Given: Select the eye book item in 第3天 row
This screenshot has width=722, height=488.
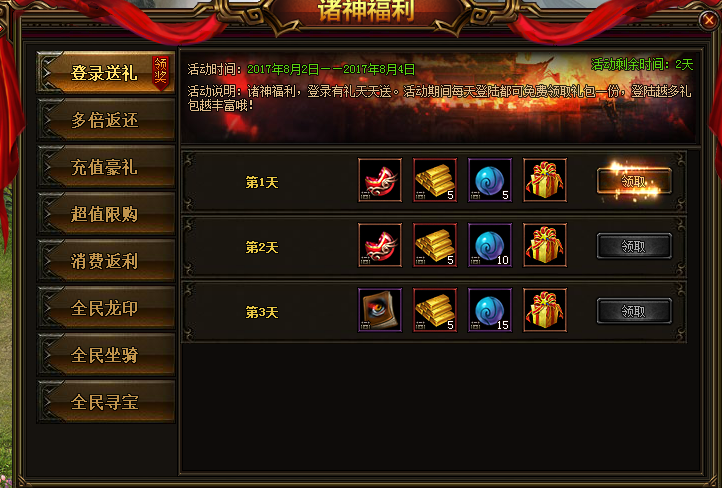Looking at the screenshot, I should (380, 310).
